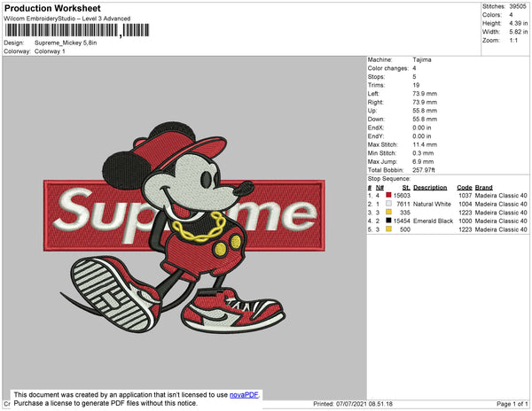Viewport: 532px width, 411px height.
Task: Click the 'Color changes:' label
Action: click(387, 68)
